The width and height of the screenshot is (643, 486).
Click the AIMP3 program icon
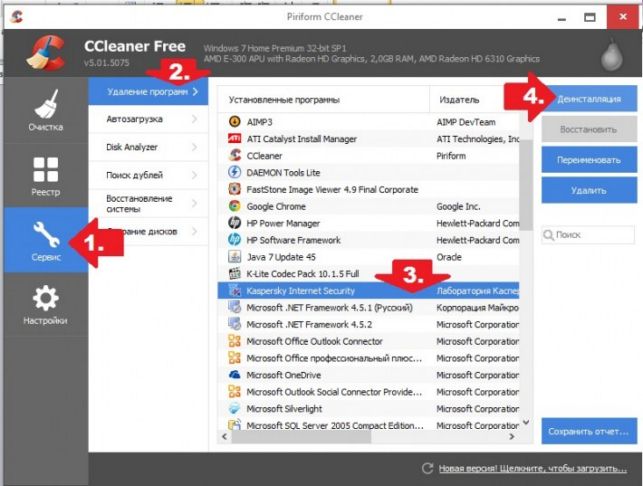pyautogui.click(x=235, y=122)
